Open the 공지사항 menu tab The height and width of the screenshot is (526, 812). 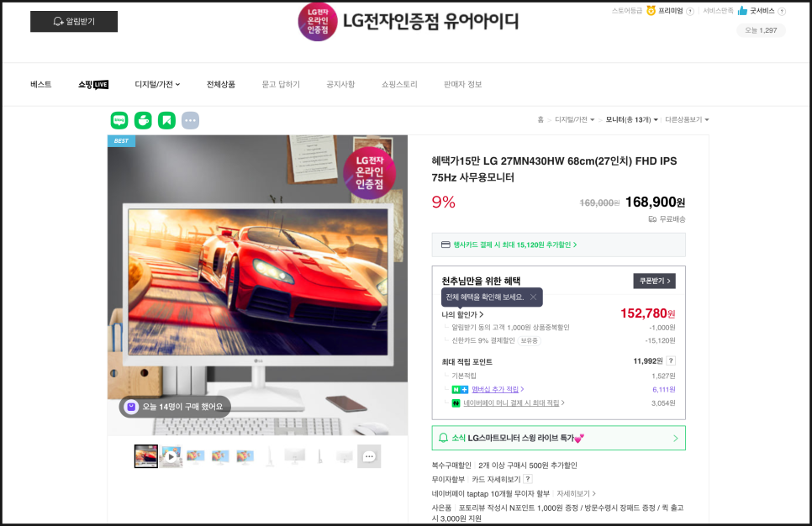(340, 84)
